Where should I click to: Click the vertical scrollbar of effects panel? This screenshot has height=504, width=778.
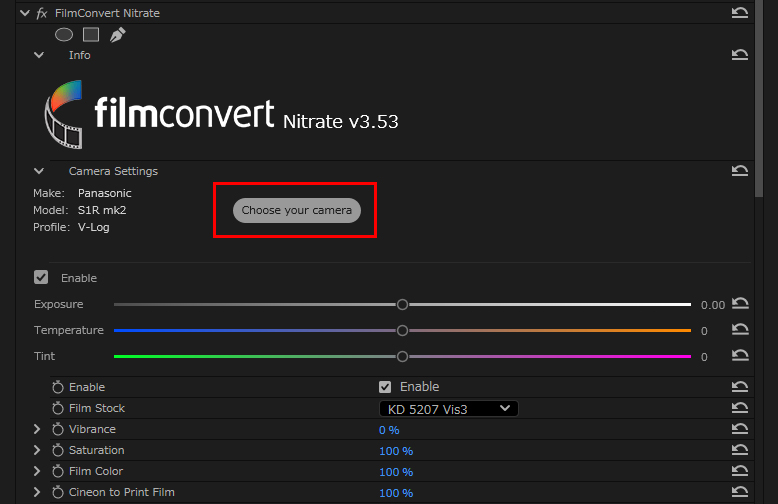[x=759, y=99]
